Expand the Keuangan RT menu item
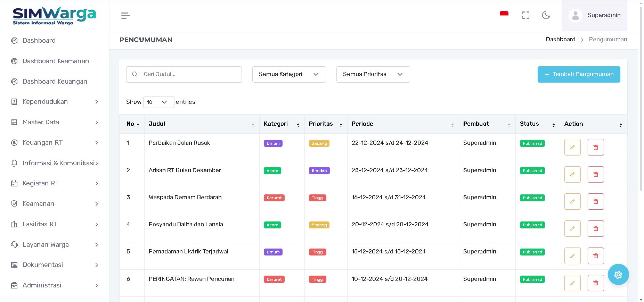The image size is (644, 302). tap(55, 143)
